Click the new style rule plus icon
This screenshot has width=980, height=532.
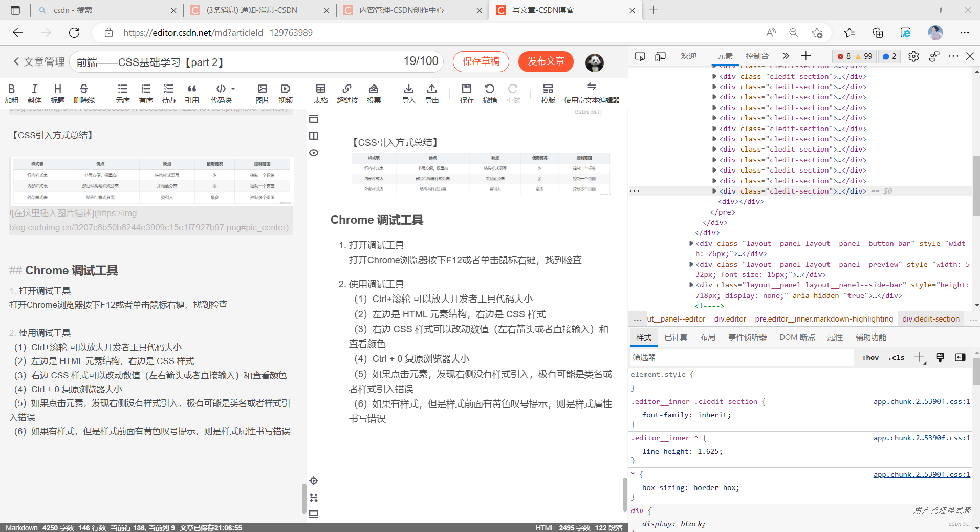(920, 357)
